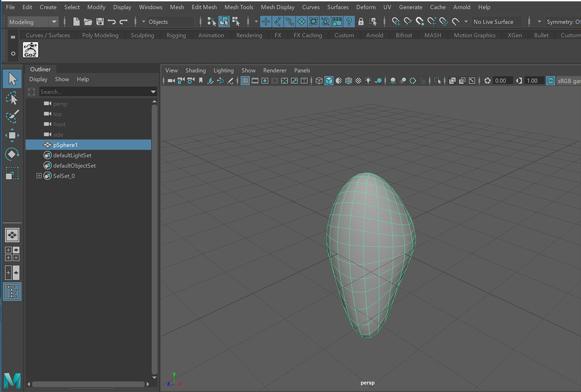Switch to two-pane side-by-side layout icon

12,273
